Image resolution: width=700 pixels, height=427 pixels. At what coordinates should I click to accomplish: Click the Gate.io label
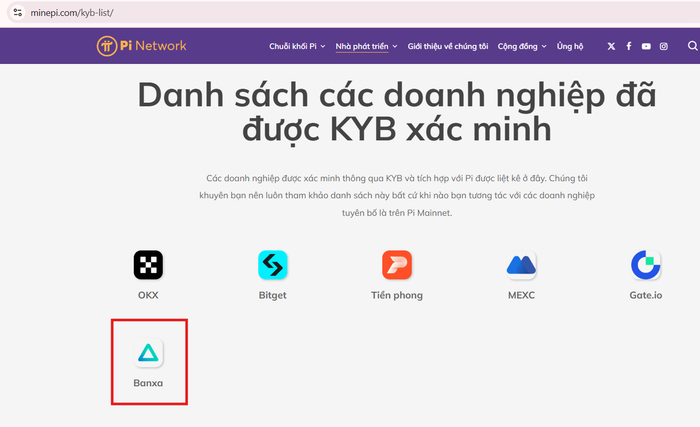pos(646,295)
